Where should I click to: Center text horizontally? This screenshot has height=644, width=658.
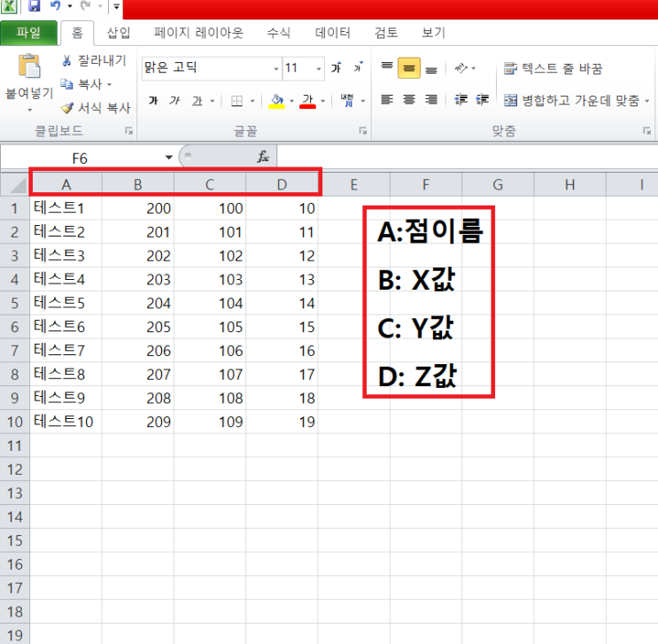pos(409,99)
